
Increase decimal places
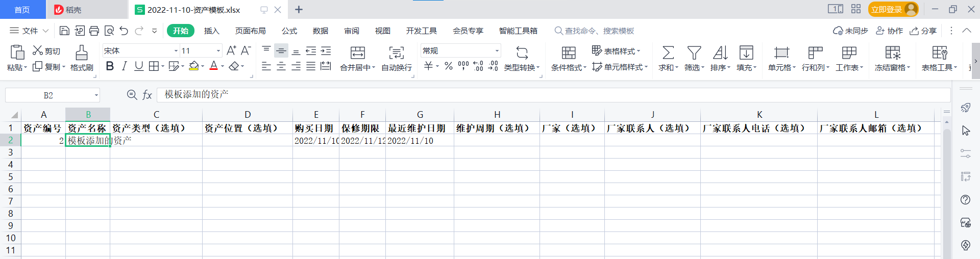pos(478,66)
